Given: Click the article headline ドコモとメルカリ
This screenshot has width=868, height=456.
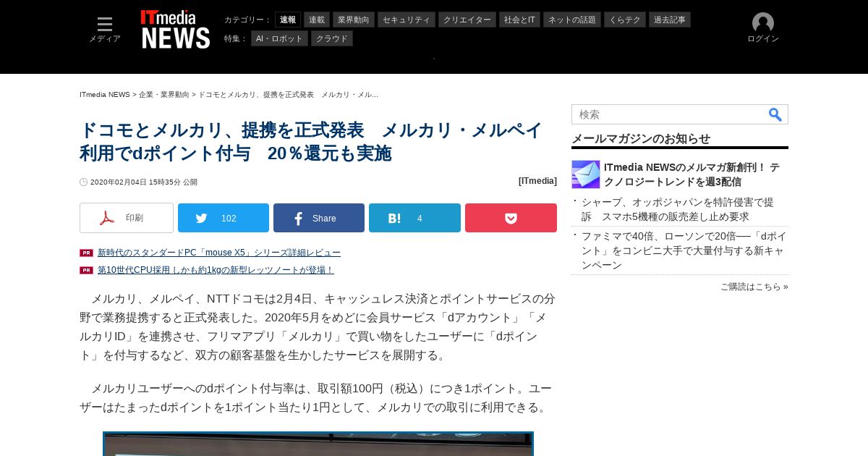Looking at the screenshot, I should [311, 142].
